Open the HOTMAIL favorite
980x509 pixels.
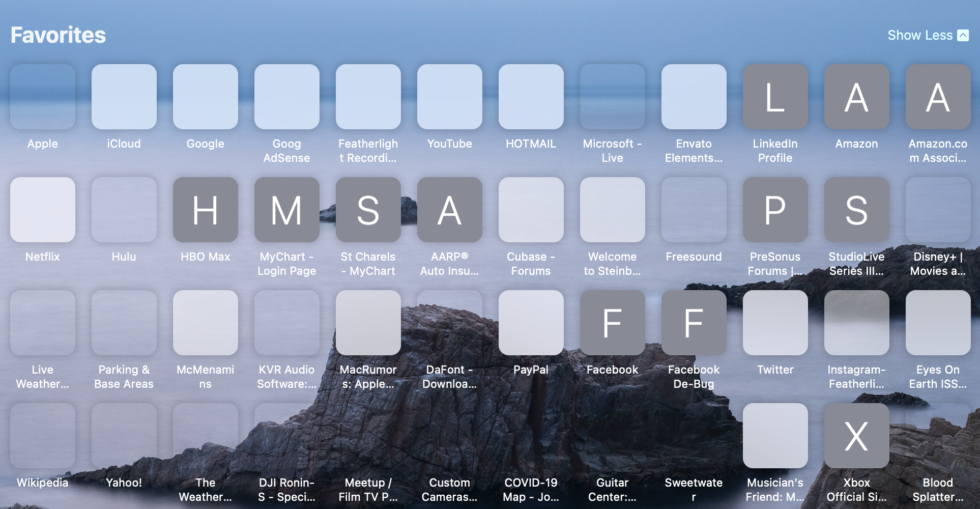pos(531,97)
